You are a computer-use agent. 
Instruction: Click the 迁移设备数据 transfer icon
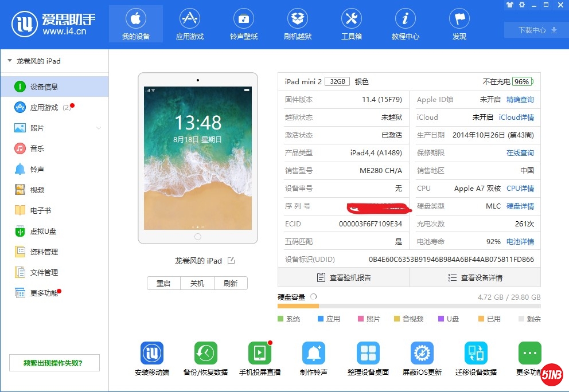pos(476,353)
